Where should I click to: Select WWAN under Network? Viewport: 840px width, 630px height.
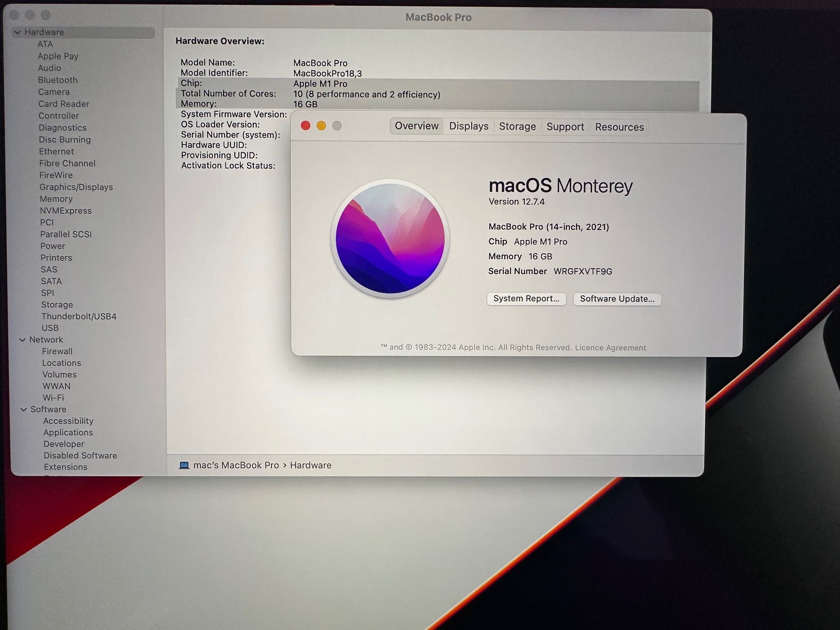point(57,386)
